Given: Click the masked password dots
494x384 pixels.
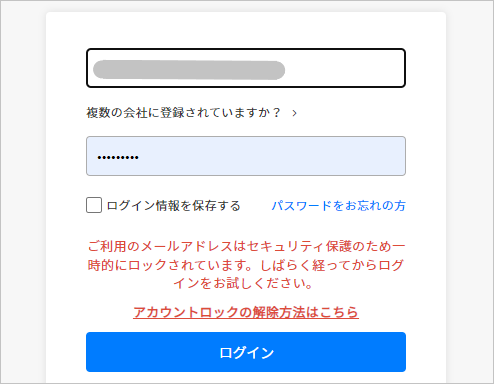Looking at the screenshot, I should tap(118, 157).
